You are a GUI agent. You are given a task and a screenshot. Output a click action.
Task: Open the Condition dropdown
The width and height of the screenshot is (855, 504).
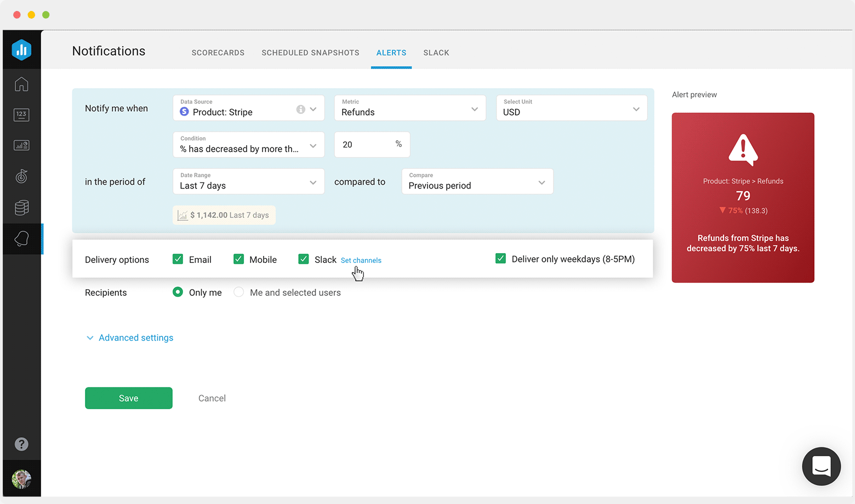[249, 145]
